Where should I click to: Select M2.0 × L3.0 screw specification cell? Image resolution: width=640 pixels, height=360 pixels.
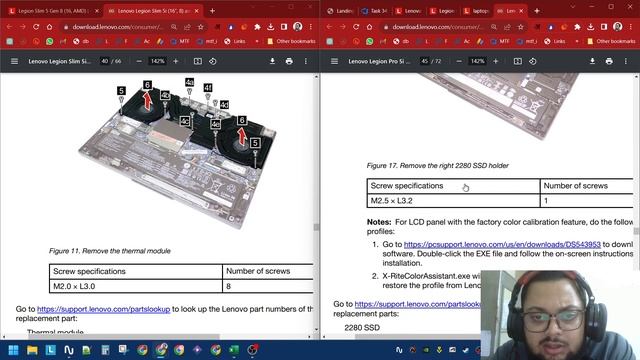pyautogui.click(x=136, y=286)
